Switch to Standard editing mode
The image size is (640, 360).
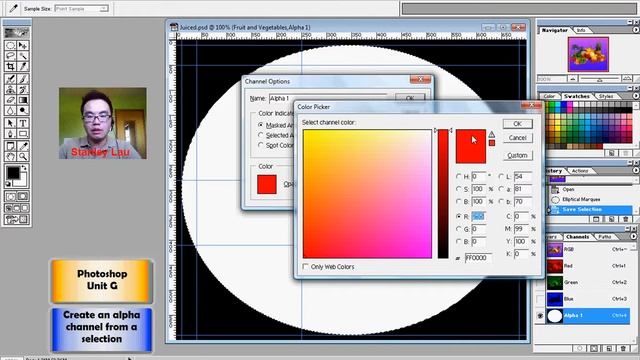pyautogui.click(x=11, y=196)
